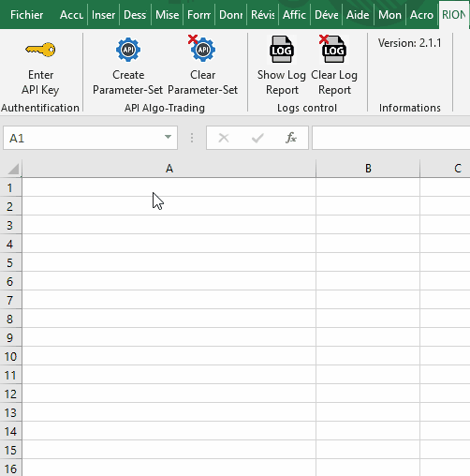The width and height of the screenshot is (470, 476).
Task: Expand the Name Box dropdown arrow
Action: point(168,137)
